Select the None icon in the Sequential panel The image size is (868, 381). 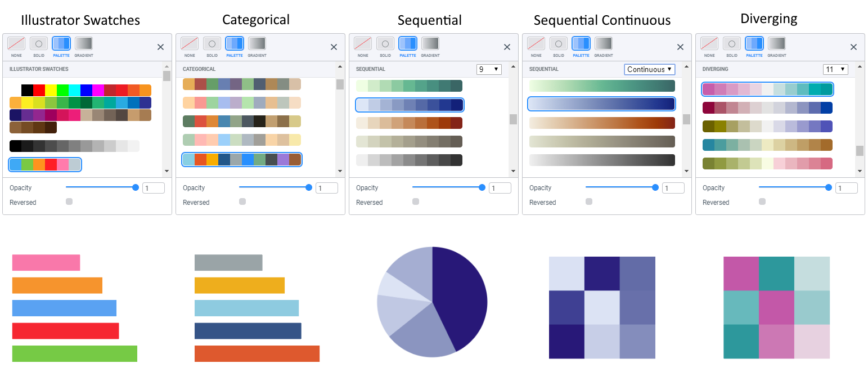tap(362, 45)
